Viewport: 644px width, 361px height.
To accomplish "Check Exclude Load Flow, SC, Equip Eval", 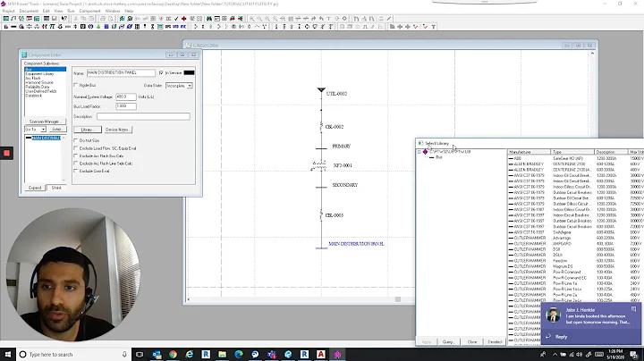I will 75,148.
